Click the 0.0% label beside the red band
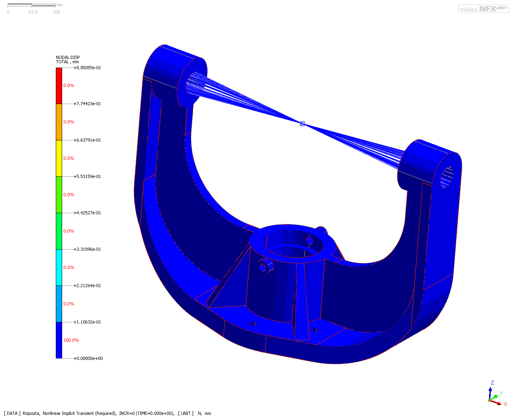The height and width of the screenshot is (420, 516). [69, 85]
